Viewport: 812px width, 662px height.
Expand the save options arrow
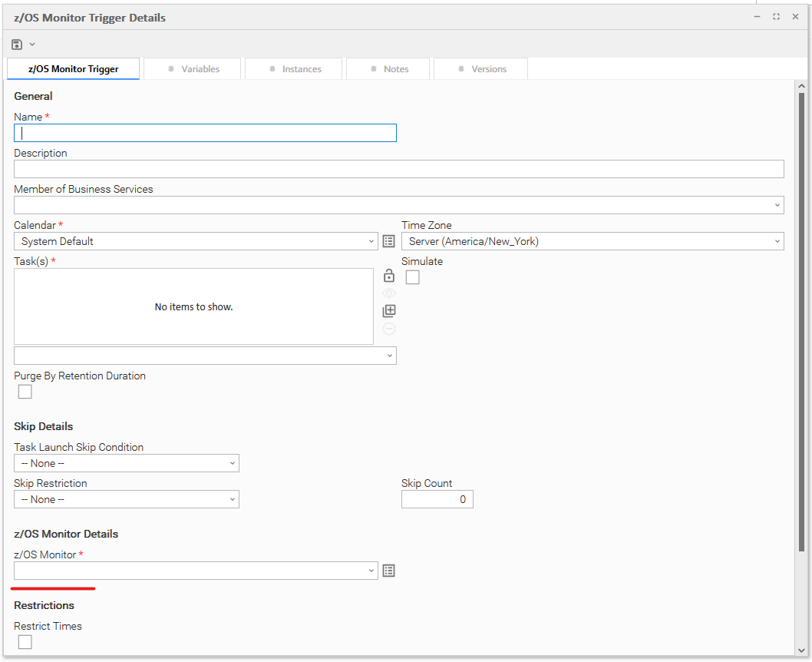coord(32,45)
